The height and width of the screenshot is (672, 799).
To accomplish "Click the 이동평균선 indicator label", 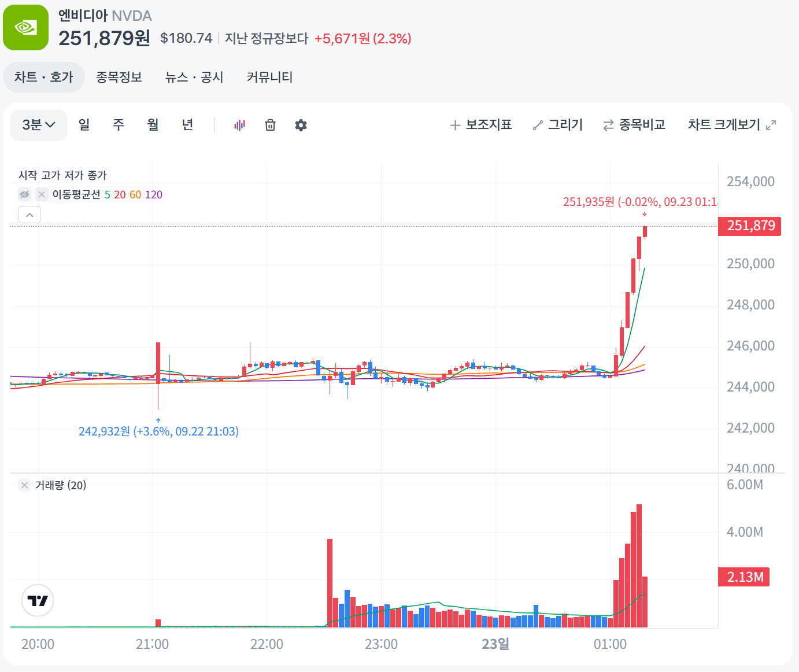I will pyautogui.click(x=76, y=194).
